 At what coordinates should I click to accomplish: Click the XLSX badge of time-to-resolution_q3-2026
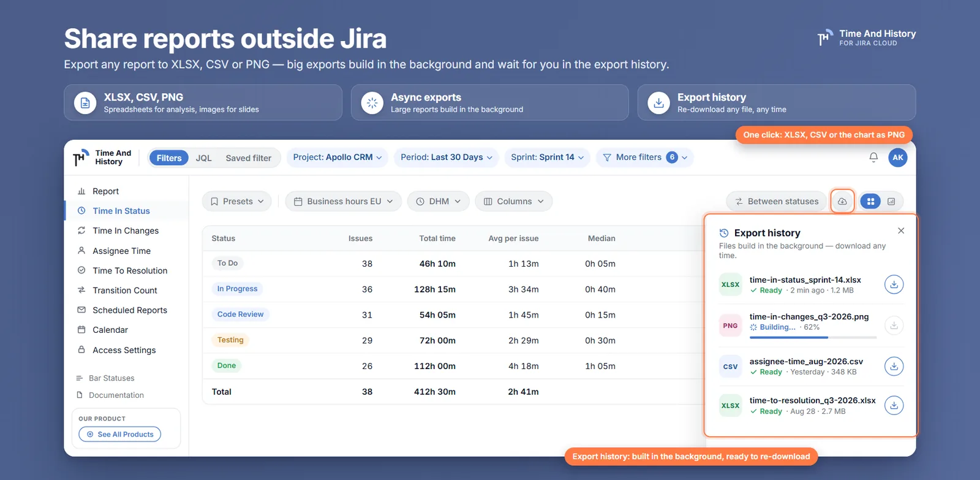click(730, 405)
